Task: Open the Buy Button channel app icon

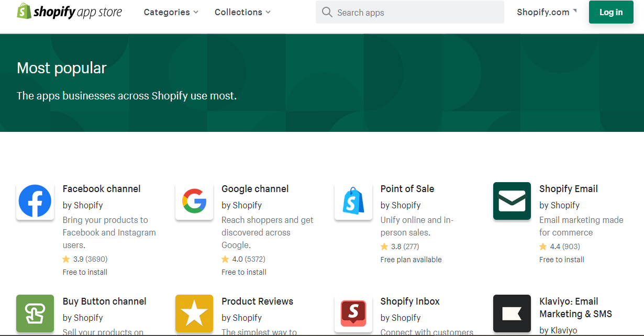Action: pos(35,313)
